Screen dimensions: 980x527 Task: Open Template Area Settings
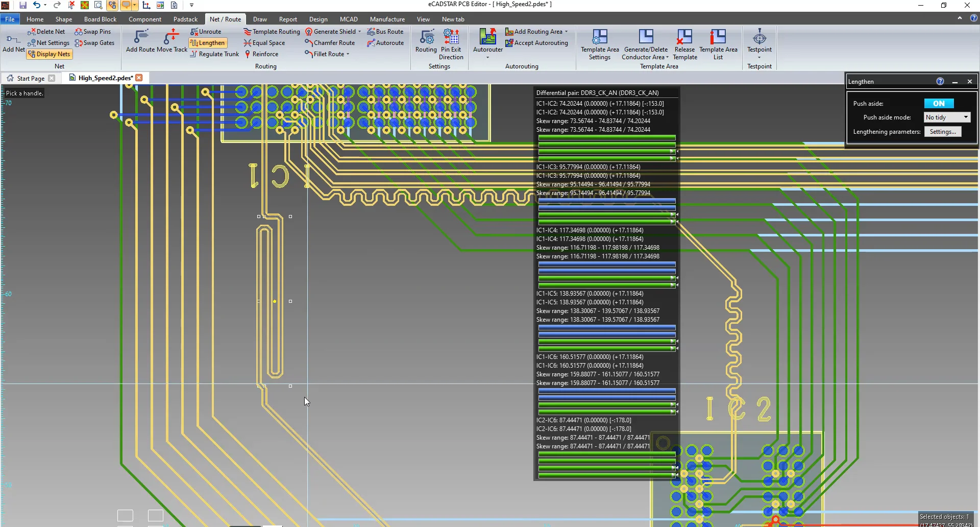[600, 44]
